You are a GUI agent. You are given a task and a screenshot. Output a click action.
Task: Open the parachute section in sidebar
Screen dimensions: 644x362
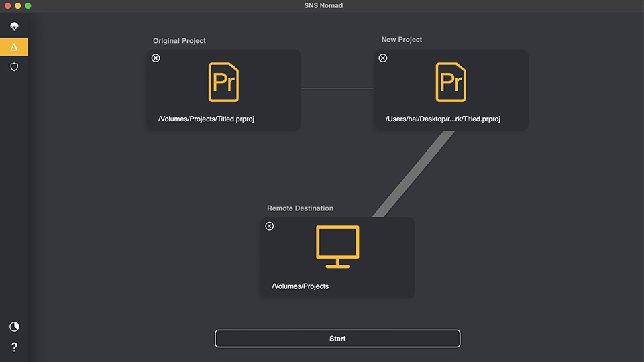(x=14, y=27)
